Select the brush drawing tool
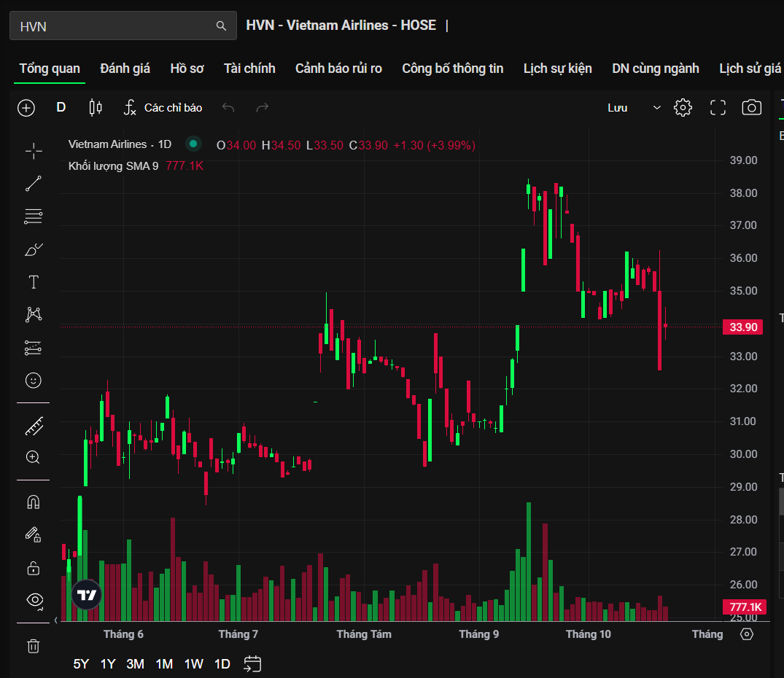784x678 pixels. (34, 250)
